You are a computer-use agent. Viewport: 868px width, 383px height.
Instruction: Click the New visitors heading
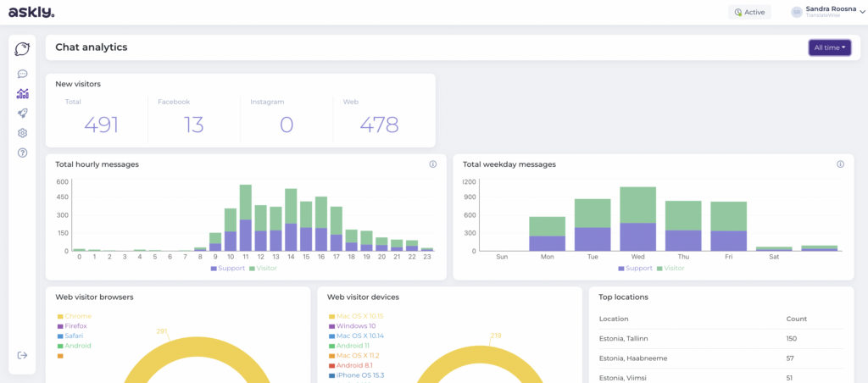coord(78,84)
